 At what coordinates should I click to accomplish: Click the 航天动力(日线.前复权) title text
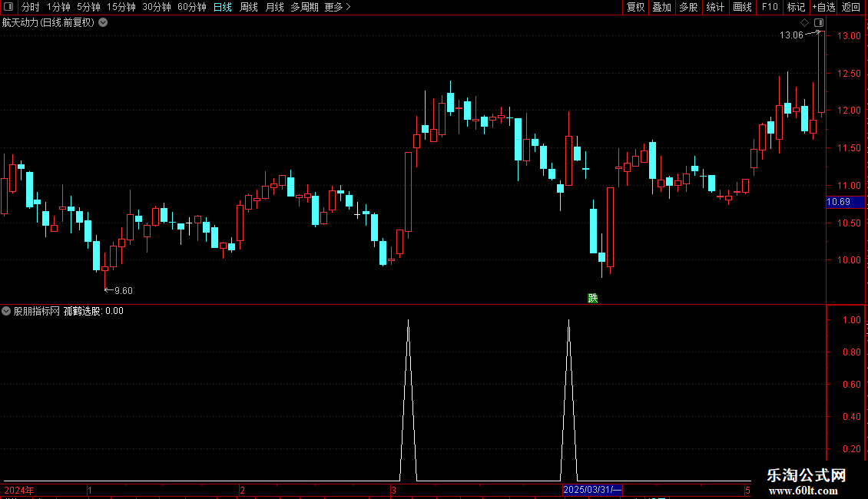point(48,23)
